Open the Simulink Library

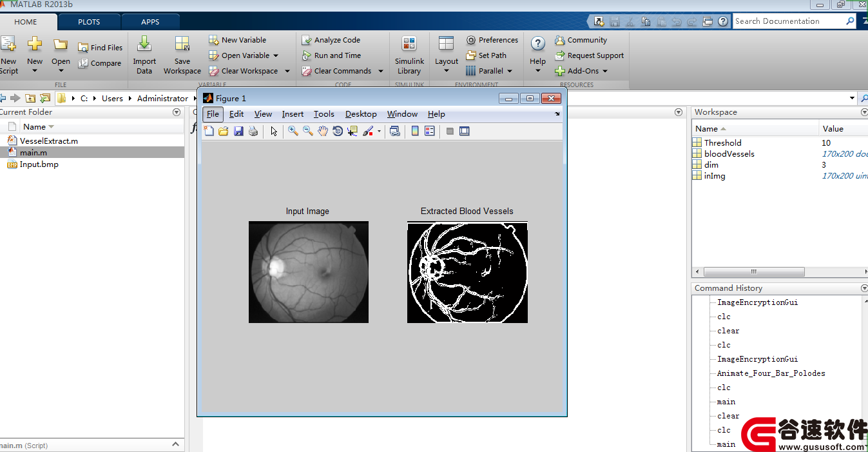click(x=409, y=55)
